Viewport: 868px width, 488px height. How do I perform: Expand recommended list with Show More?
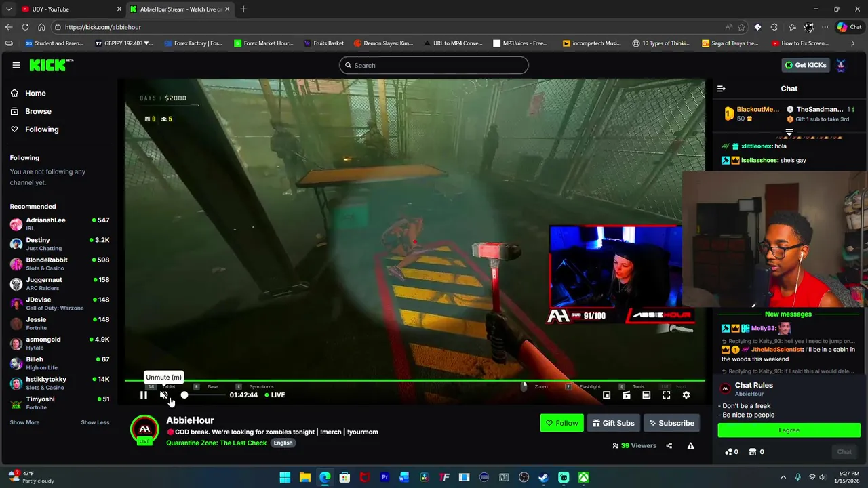pos(24,422)
